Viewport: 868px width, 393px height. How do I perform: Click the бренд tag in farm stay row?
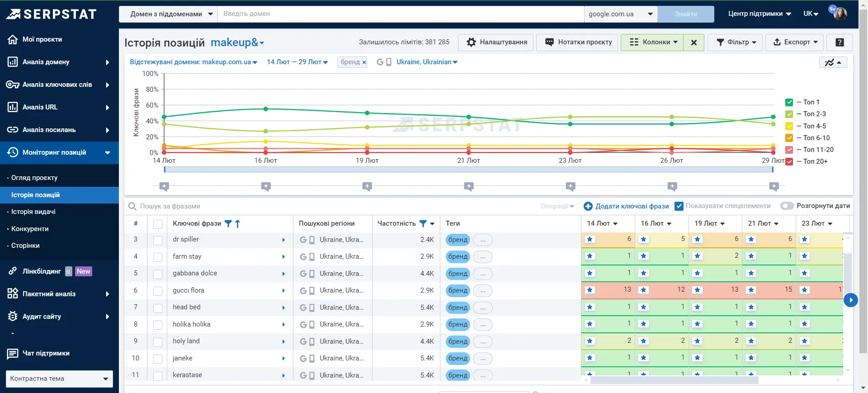(458, 257)
